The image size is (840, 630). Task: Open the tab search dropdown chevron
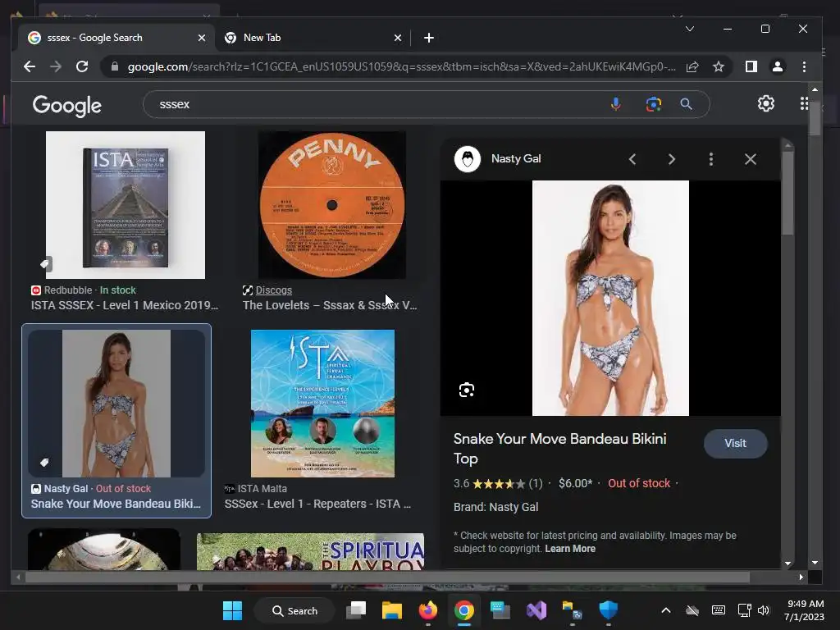(690, 29)
